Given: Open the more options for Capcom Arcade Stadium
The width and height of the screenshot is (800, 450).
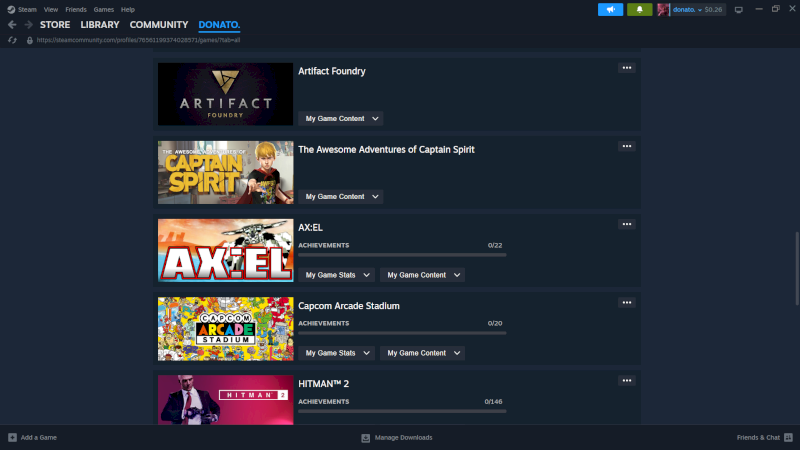Looking at the screenshot, I should point(627,303).
